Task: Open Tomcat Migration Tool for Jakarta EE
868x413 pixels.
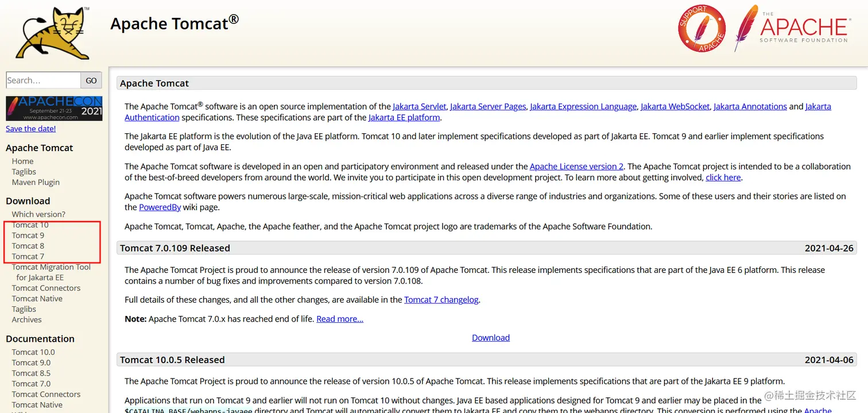Action: (x=51, y=272)
